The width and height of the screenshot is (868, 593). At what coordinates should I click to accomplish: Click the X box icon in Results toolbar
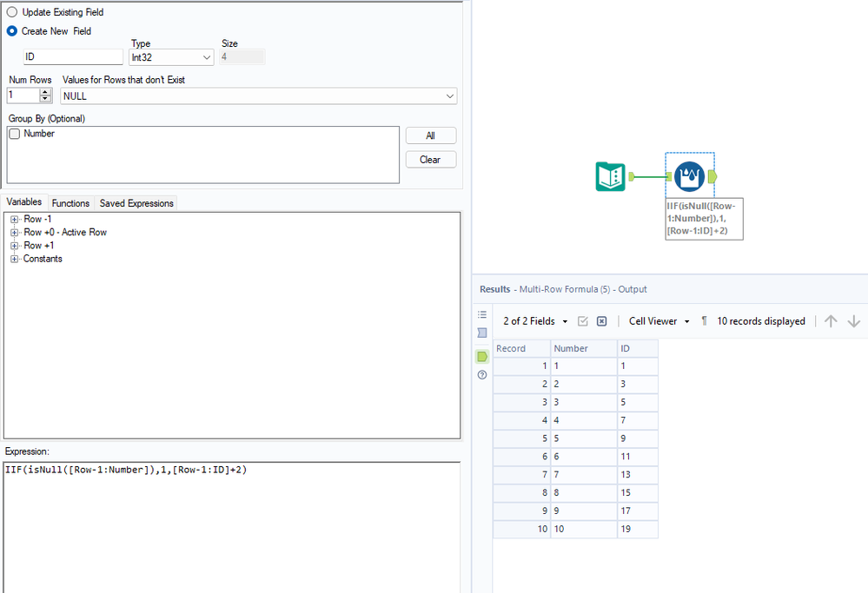coord(602,321)
